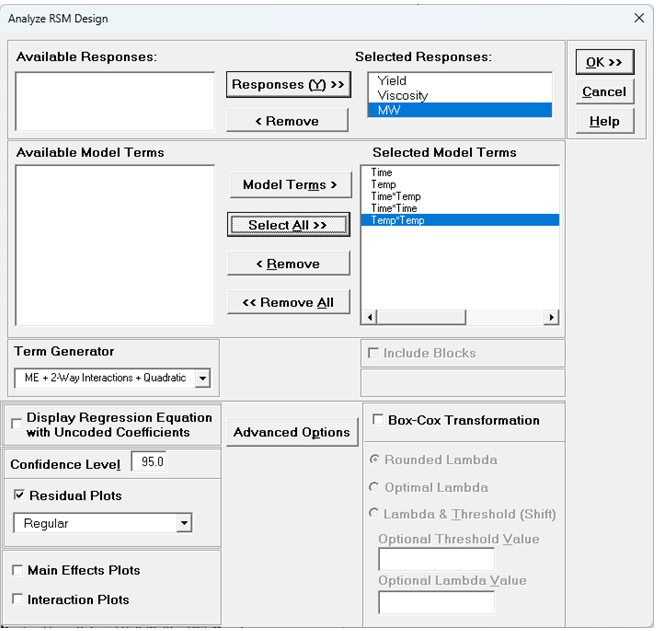Image resolution: width=657 pixels, height=631 pixels.
Task: Enable Box-Cox Transformation
Action: pyautogui.click(x=378, y=419)
